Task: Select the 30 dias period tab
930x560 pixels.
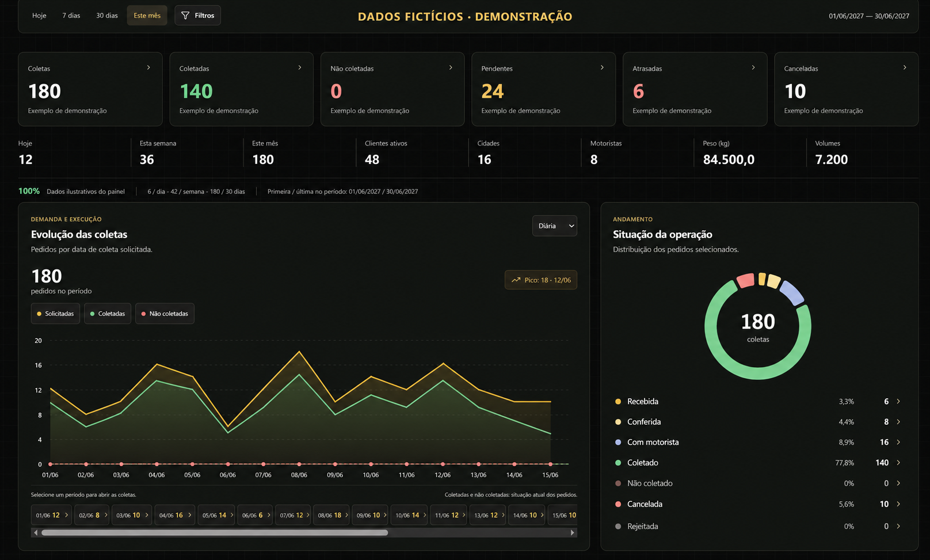Action: pyautogui.click(x=107, y=16)
